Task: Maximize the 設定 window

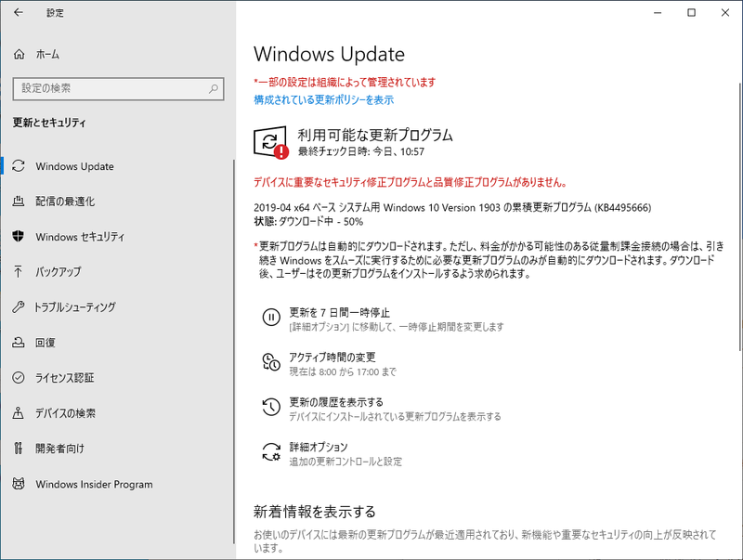Action: pyautogui.click(x=691, y=13)
